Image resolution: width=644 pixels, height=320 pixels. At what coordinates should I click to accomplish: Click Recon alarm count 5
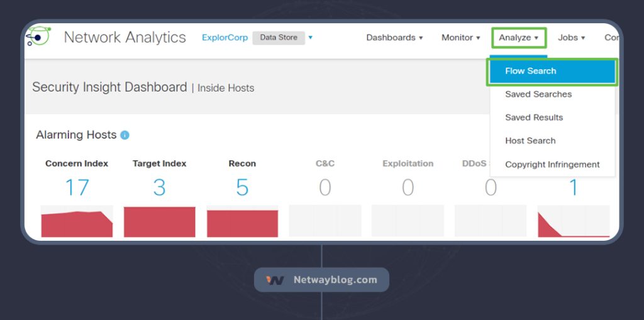(242, 187)
